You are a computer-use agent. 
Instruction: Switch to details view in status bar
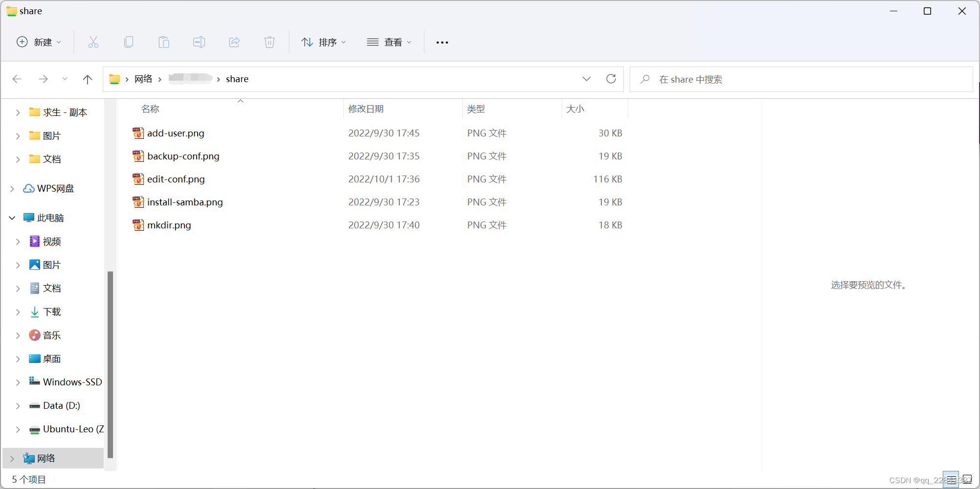(x=951, y=479)
